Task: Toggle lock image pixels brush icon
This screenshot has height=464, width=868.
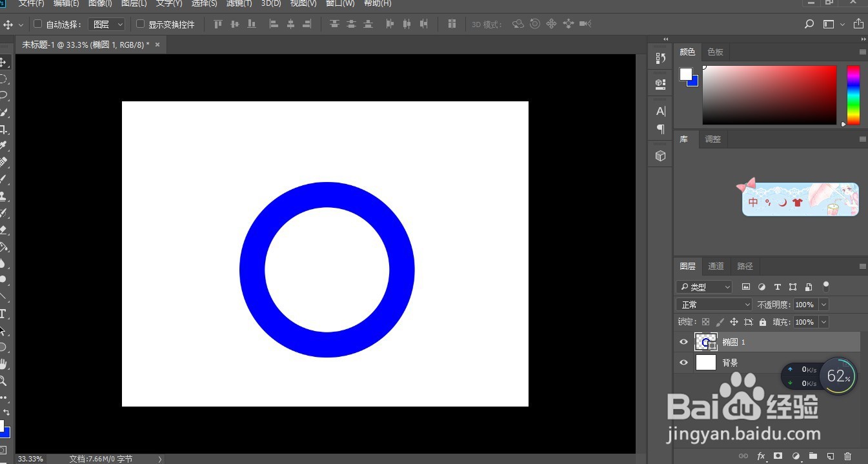Action: 720,321
